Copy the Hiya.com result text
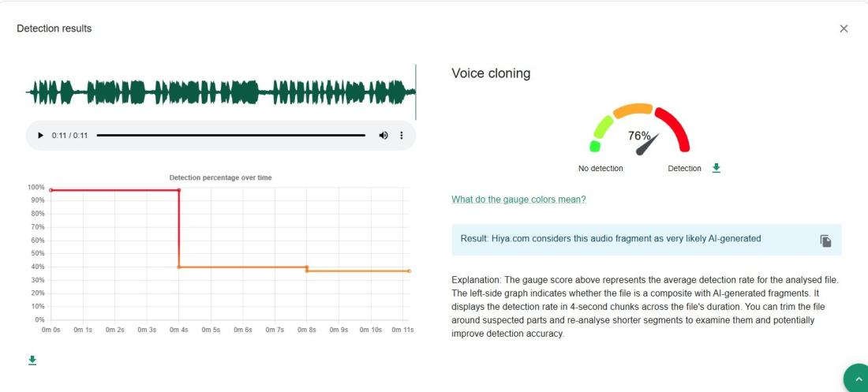 click(825, 241)
